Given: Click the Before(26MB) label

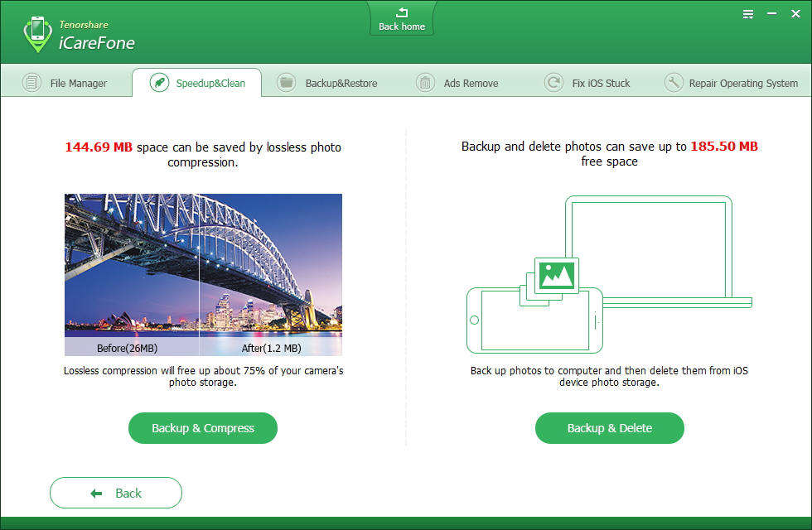Looking at the screenshot, I should pyautogui.click(x=127, y=349).
